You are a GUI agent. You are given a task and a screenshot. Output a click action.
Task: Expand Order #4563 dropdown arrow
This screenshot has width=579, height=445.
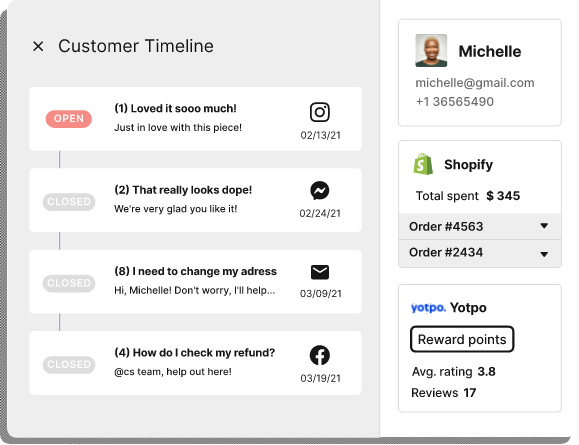544,226
